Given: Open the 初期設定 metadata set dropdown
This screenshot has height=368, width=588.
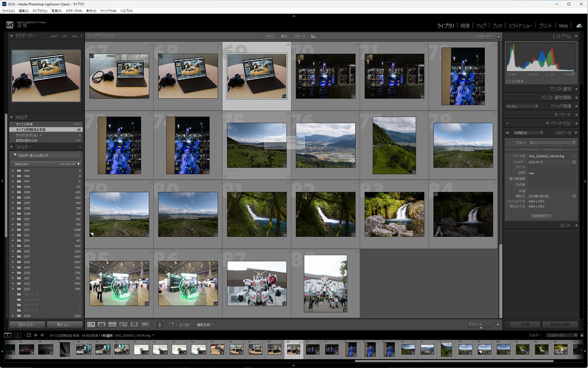Looking at the screenshot, I should click(x=528, y=133).
